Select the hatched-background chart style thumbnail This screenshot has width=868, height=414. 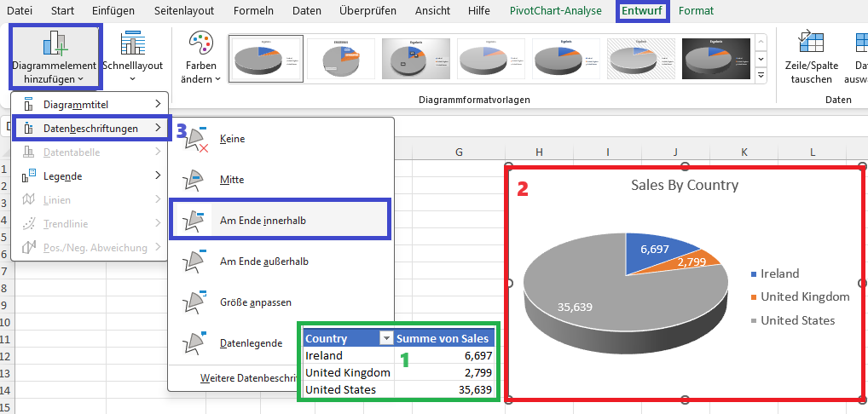641,59
